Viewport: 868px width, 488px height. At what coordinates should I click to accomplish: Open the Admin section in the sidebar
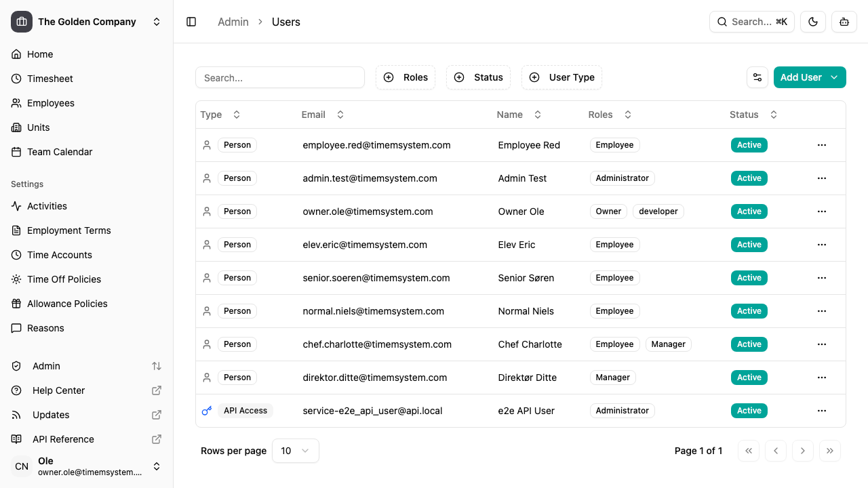point(46,366)
